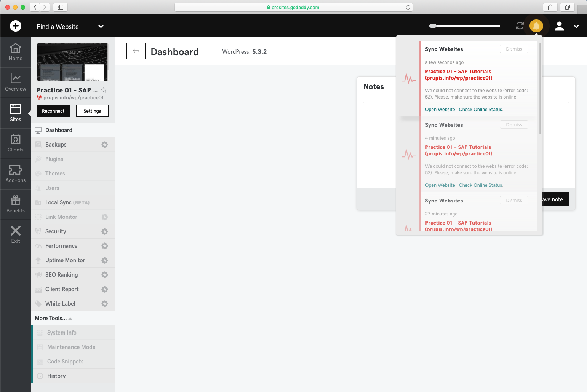This screenshot has height=392, width=587.
Task: Open the user account profile icon
Action: pyautogui.click(x=559, y=26)
